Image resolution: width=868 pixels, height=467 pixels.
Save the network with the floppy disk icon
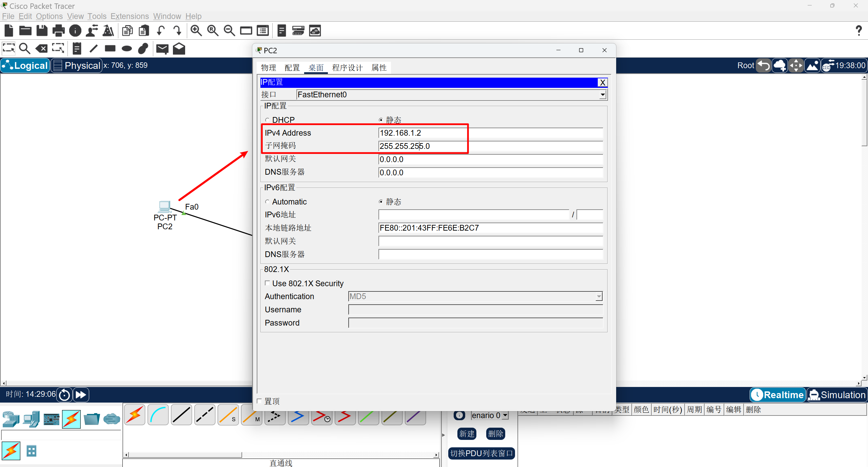point(42,31)
